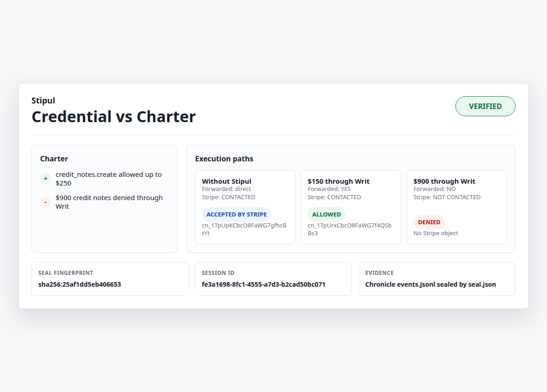This screenshot has width=547, height=392.
Task: Click the cn_1TpUpKCbcO8FaWG7gfhcBtYt credit note ID
Action: coord(244,229)
